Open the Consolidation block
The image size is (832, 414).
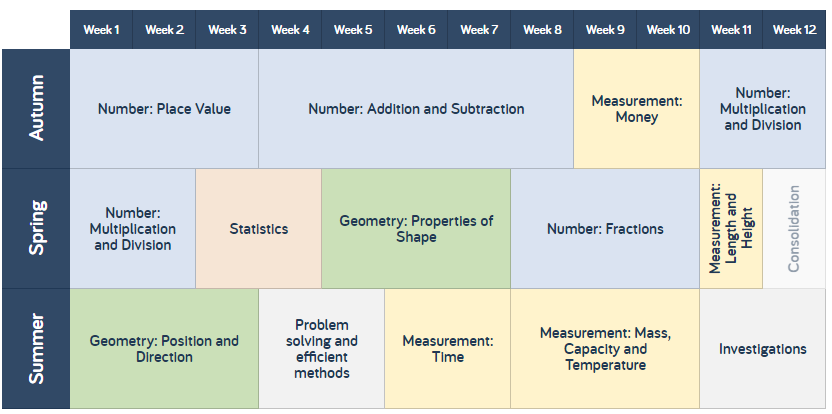click(x=794, y=229)
